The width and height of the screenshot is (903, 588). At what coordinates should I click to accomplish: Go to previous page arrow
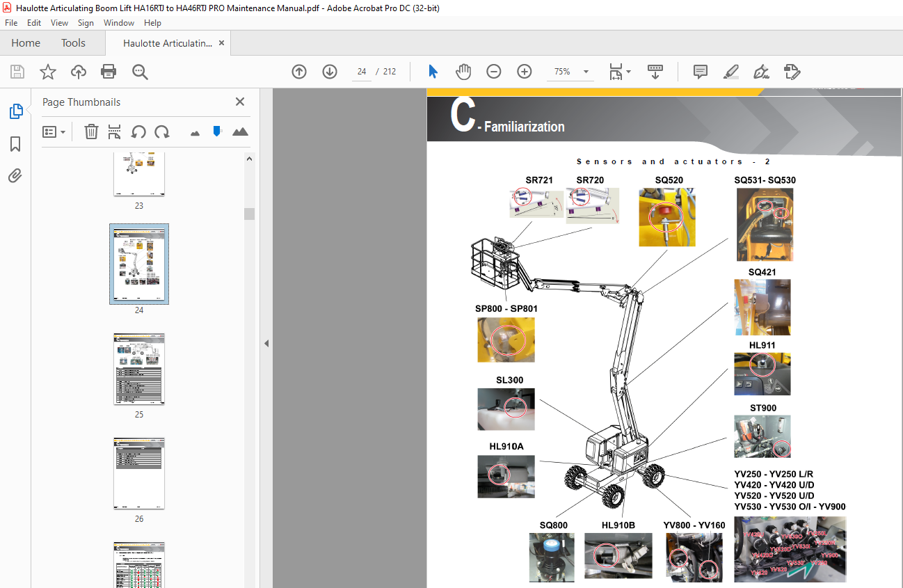coord(299,72)
